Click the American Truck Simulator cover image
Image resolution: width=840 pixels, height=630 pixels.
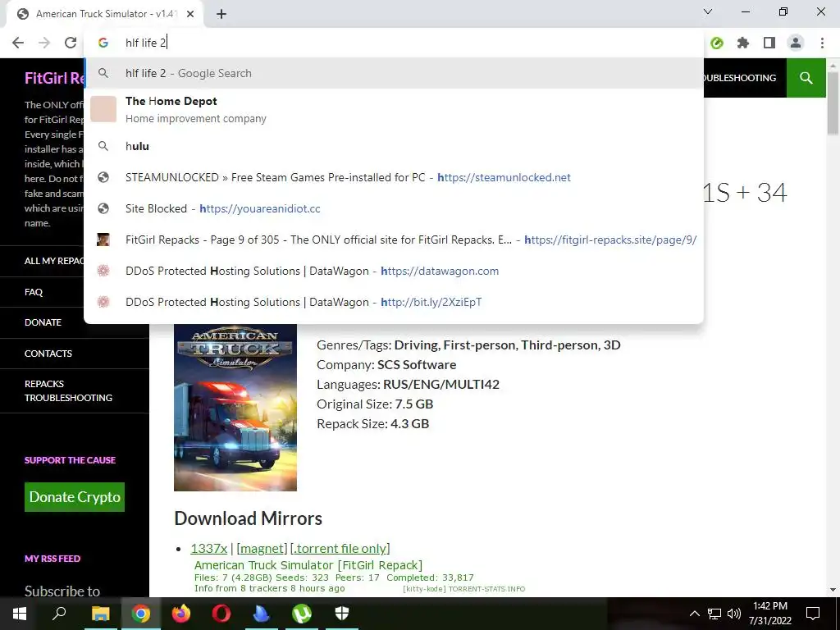coord(235,408)
